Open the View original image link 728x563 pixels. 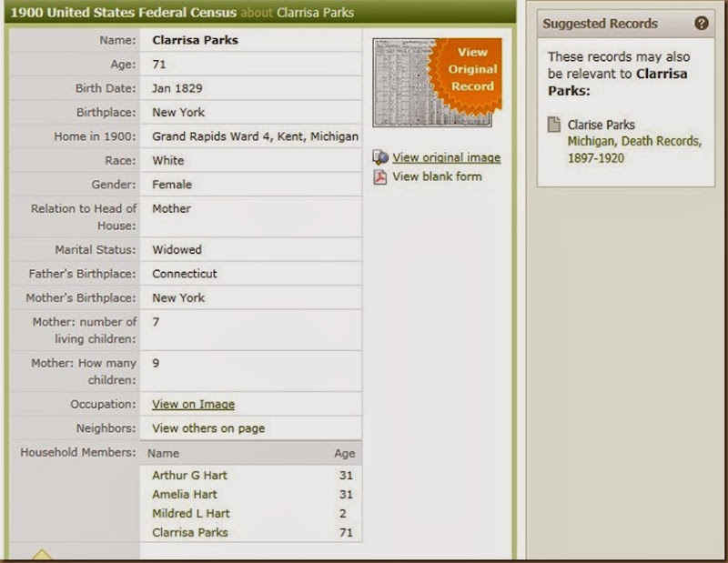pyautogui.click(x=446, y=157)
